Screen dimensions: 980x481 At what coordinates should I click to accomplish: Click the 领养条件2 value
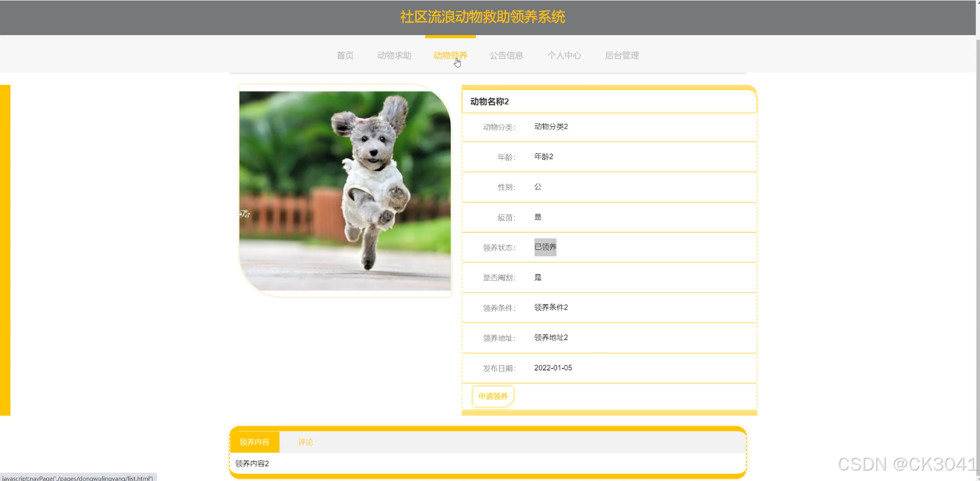pyautogui.click(x=551, y=308)
